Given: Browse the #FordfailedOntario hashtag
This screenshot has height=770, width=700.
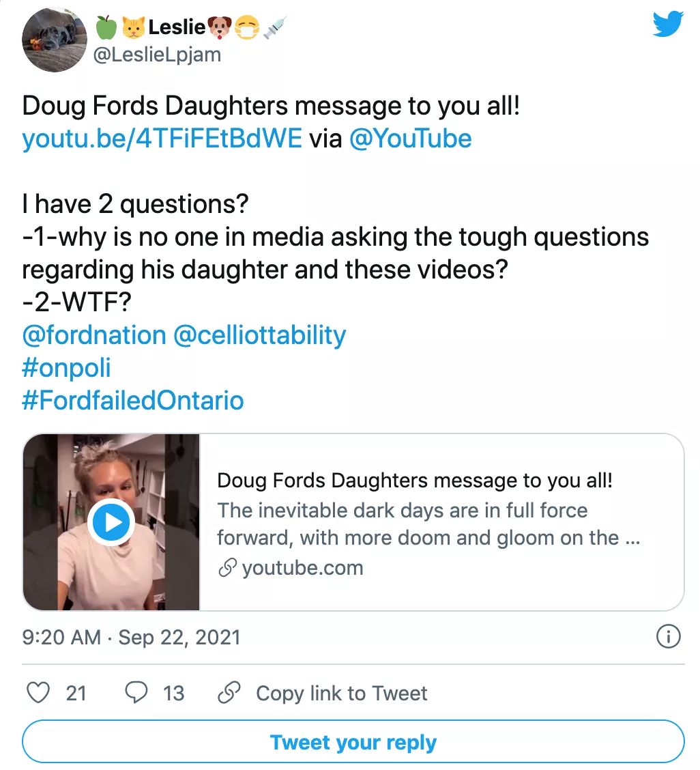Looking at the screenshot, I should [x=133, y=400].
